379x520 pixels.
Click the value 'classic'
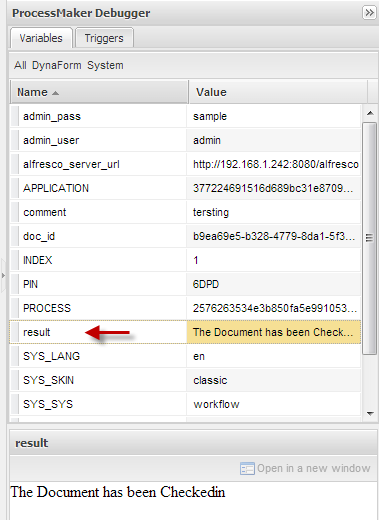point(210,380)
